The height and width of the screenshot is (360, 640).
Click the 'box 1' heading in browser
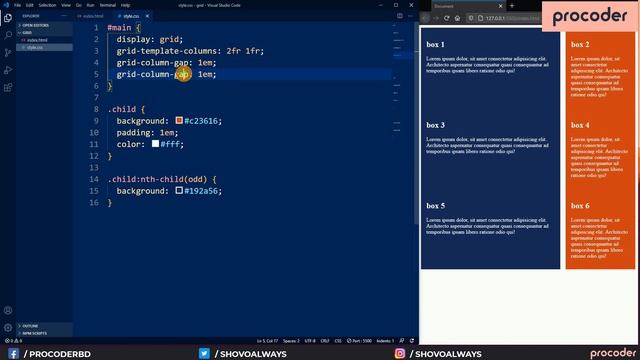[436, 44]
